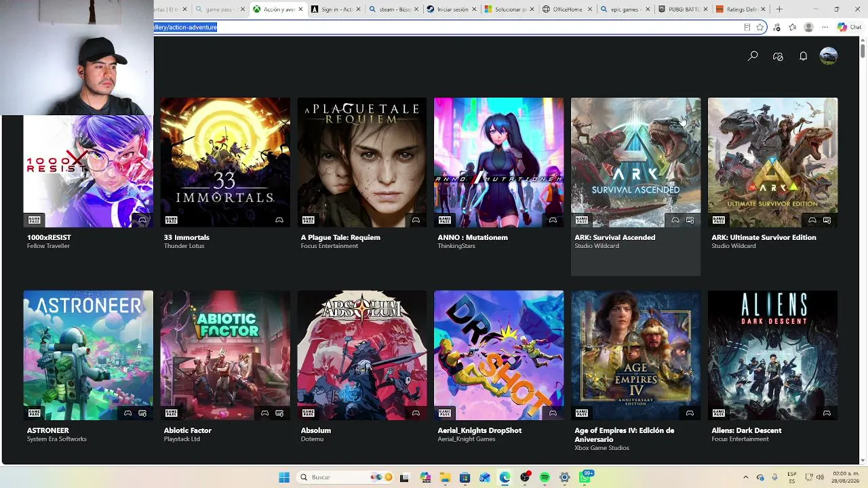Open the Xbox notifications bell
868x488 pixels.
[803, 56]
